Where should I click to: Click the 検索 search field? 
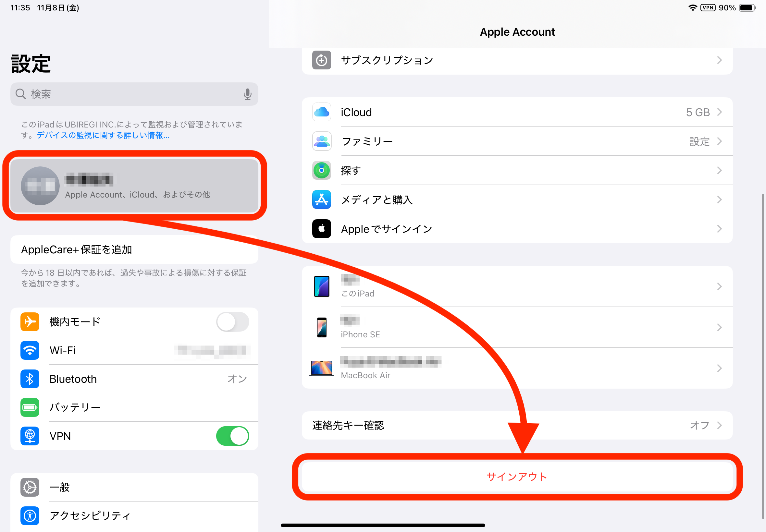134,94
